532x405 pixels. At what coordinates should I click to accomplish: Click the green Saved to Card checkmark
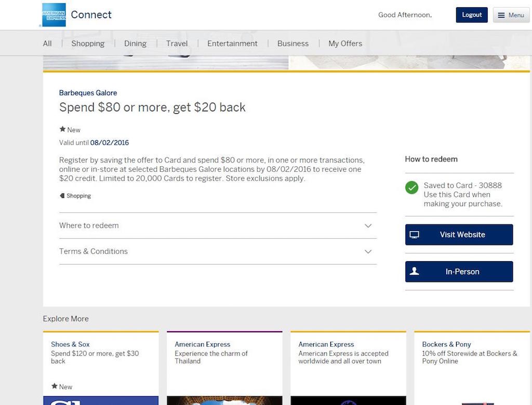tap(411, 187)
